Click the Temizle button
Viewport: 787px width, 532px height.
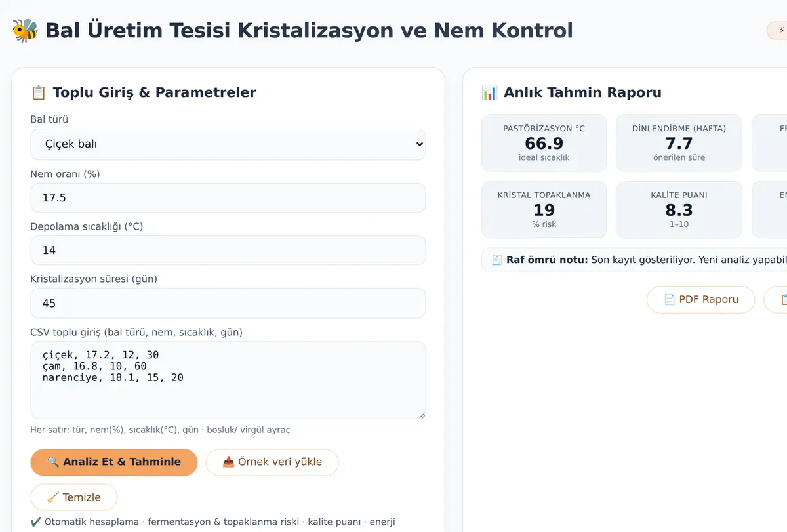(74, 497)
